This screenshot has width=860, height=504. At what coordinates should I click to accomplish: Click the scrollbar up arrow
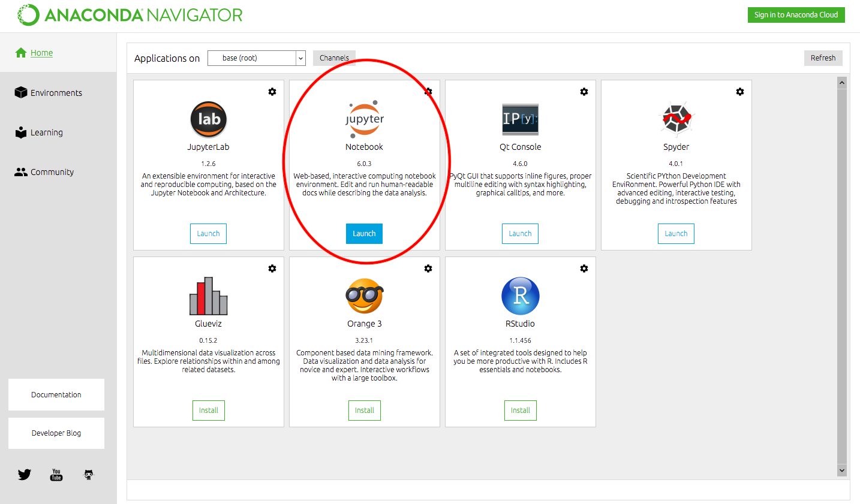pos(842,83)
